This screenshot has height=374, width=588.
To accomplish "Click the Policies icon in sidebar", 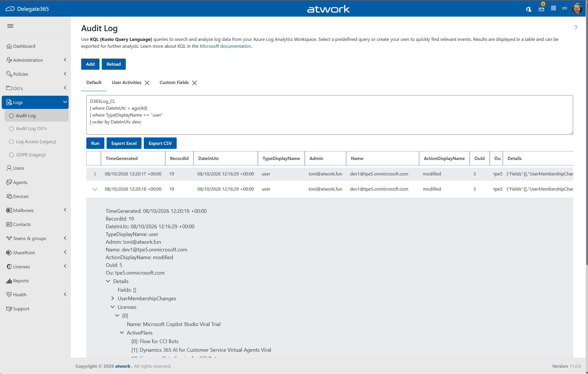I will click(9, 74).
